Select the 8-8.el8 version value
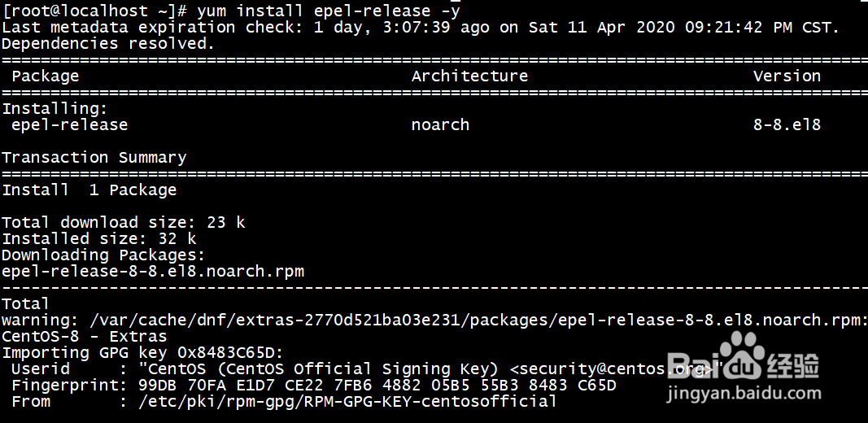 coord(786,124)
